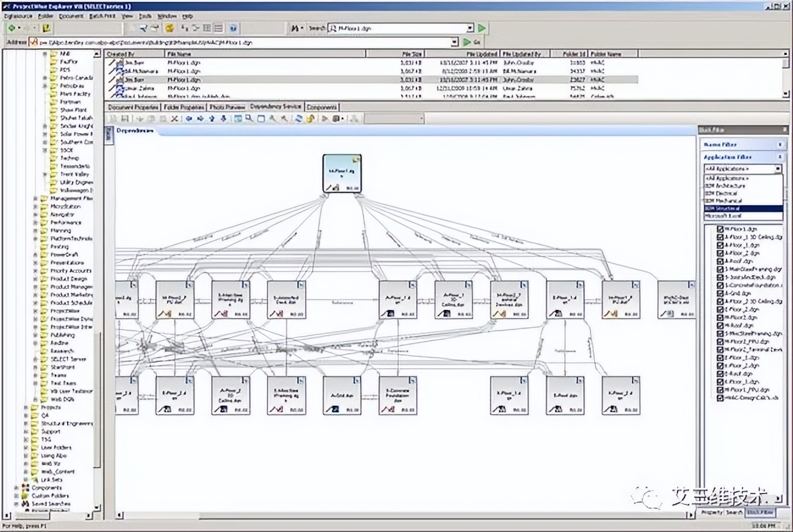Screen dimensions: 793x532
Task: Sort the list by the File Size column
Action: (x=396, y=54)
